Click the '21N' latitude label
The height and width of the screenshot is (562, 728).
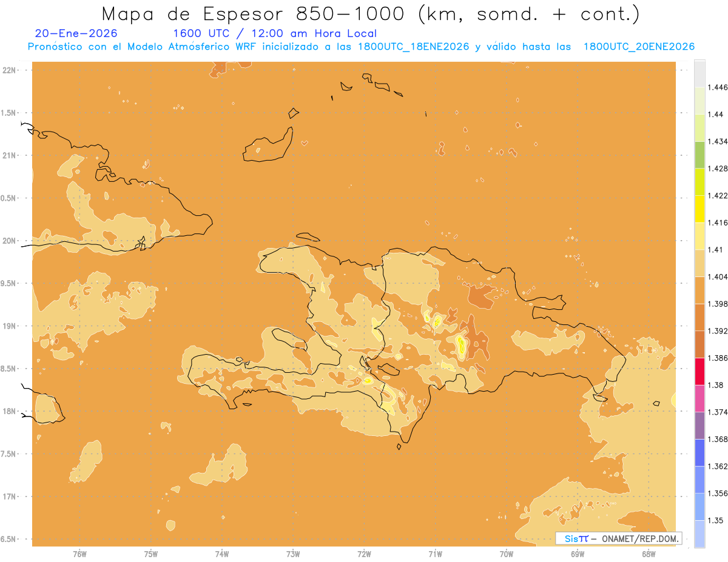click(10, 156)
